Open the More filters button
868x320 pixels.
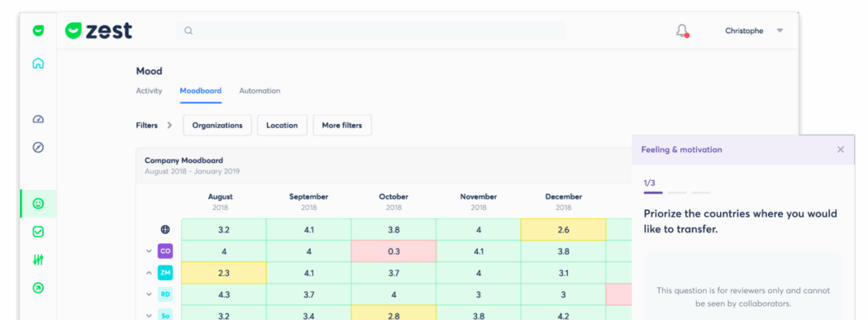342,125
